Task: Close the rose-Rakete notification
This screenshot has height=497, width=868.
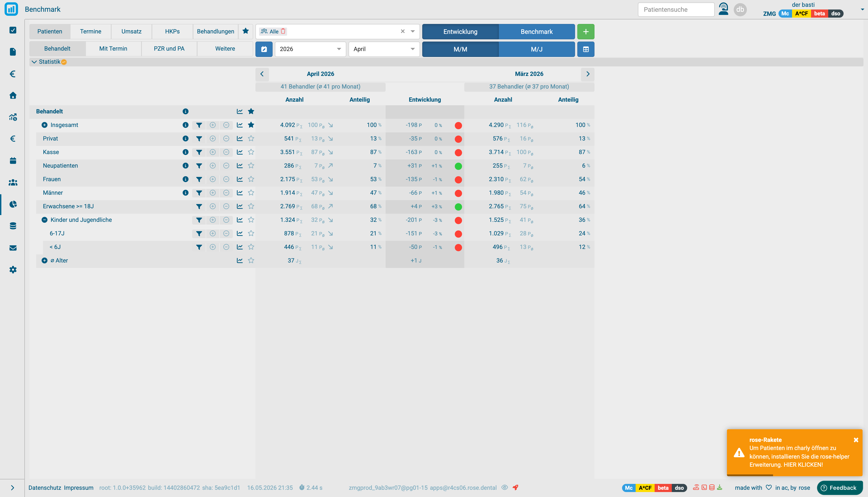Action: [x=856, y=440]
